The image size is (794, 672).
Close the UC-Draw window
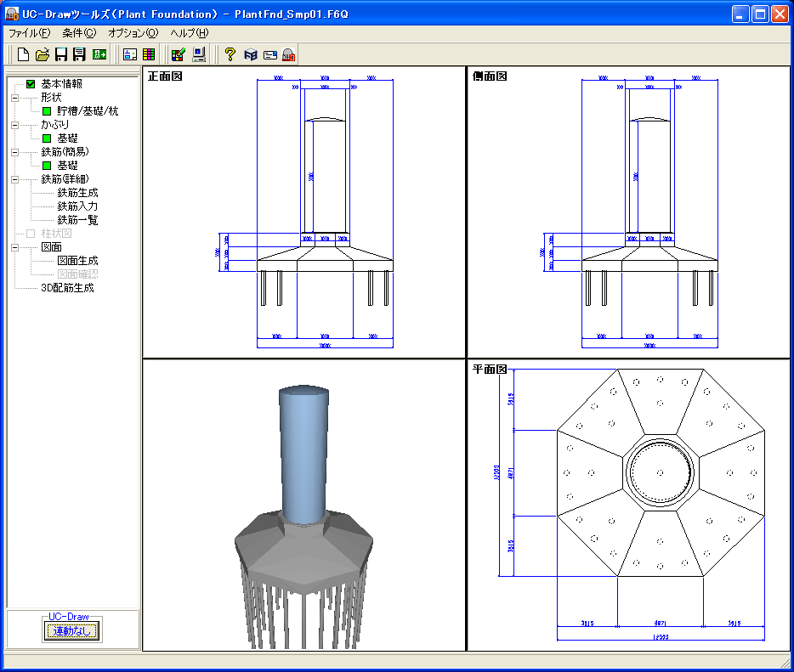click(x=780, y=14)
